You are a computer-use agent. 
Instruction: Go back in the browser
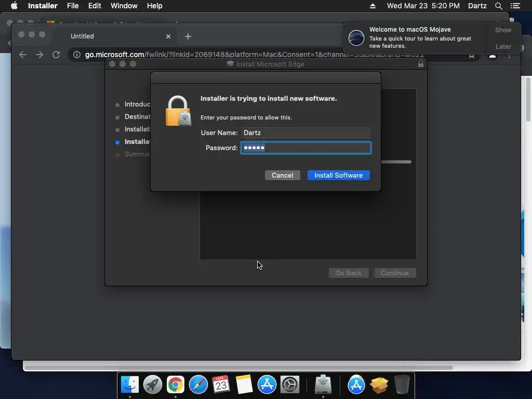point(23,55)
